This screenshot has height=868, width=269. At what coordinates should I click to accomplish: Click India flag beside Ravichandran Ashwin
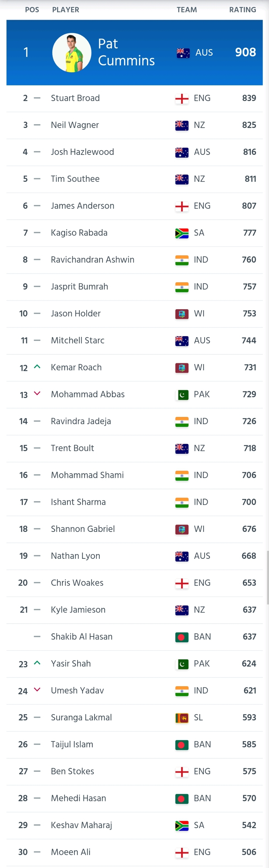click(x=182, y=260)
